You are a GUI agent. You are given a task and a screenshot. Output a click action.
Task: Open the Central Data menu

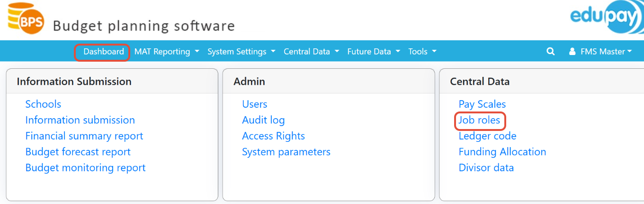pyautogui.click(x=311, y=52)
